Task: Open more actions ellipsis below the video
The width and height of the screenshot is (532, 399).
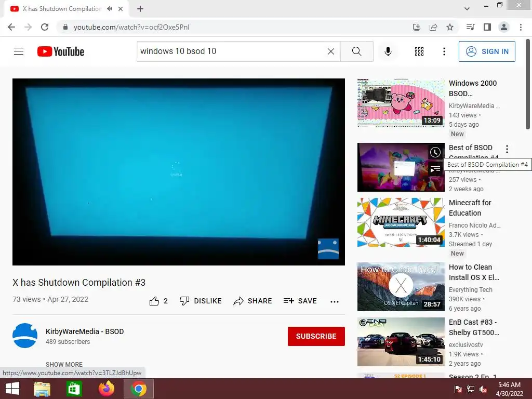Action: tap(335, 301)
